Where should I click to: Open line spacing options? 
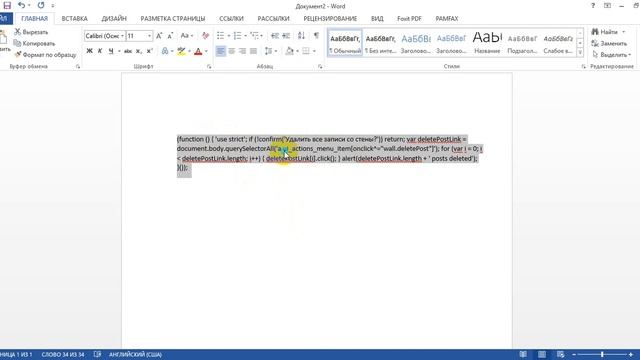pos(269,51)
